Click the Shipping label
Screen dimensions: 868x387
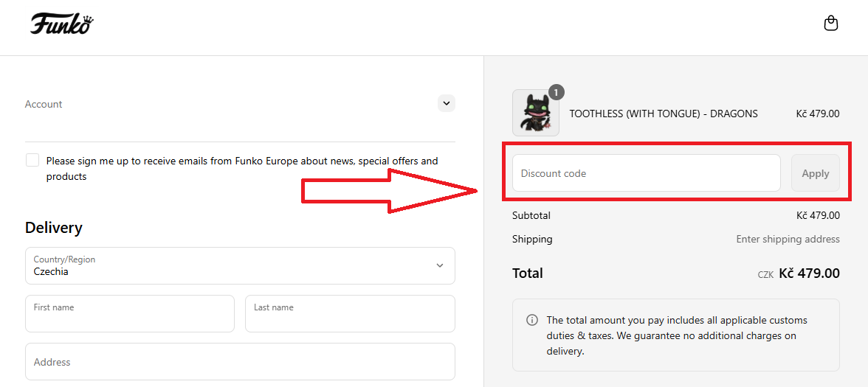click(533, 240)
